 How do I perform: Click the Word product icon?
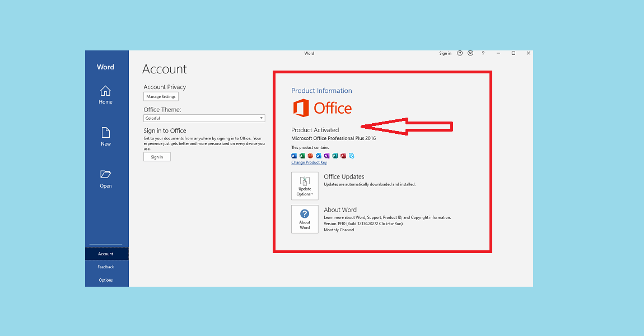point(294,156)
